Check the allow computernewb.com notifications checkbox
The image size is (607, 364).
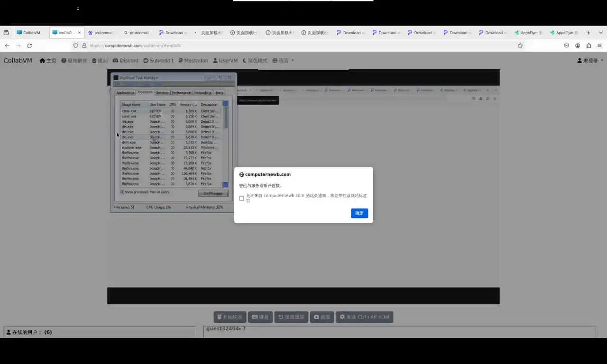click(x=241, y=198)
